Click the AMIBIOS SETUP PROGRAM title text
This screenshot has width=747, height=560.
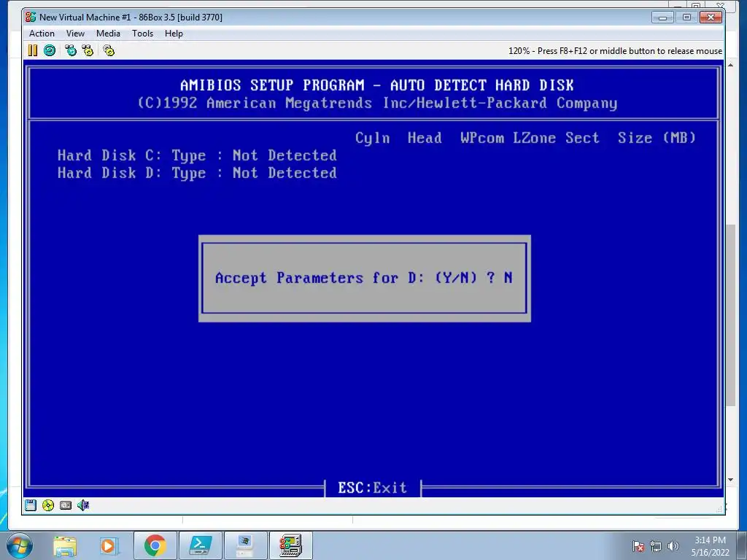[377, 85]
